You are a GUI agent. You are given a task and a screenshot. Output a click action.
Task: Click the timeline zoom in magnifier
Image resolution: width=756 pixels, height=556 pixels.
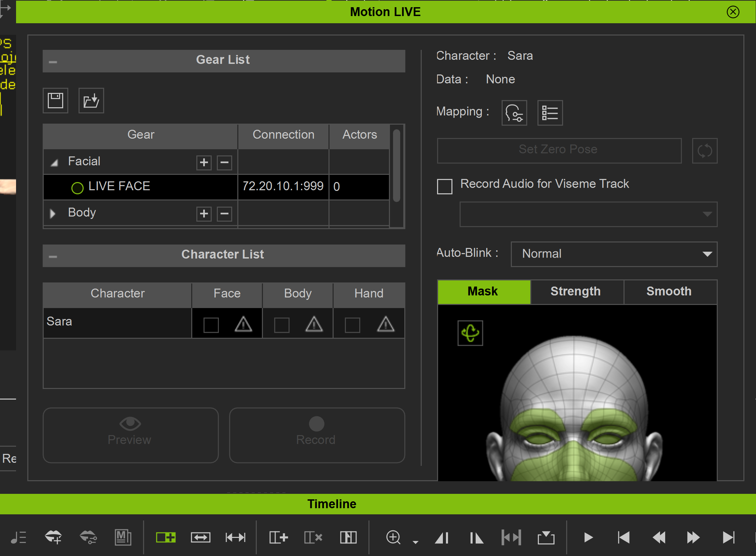pos(393,537)
